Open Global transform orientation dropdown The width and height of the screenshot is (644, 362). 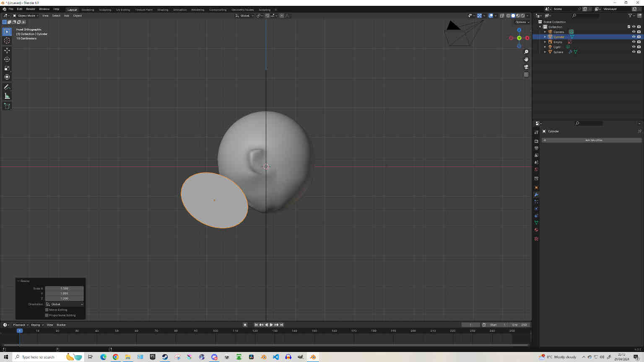tap(244, 16)
